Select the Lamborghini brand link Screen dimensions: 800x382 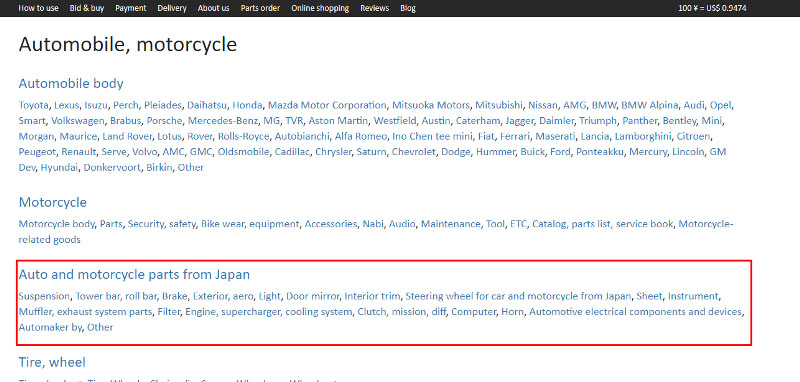point(643,137)
